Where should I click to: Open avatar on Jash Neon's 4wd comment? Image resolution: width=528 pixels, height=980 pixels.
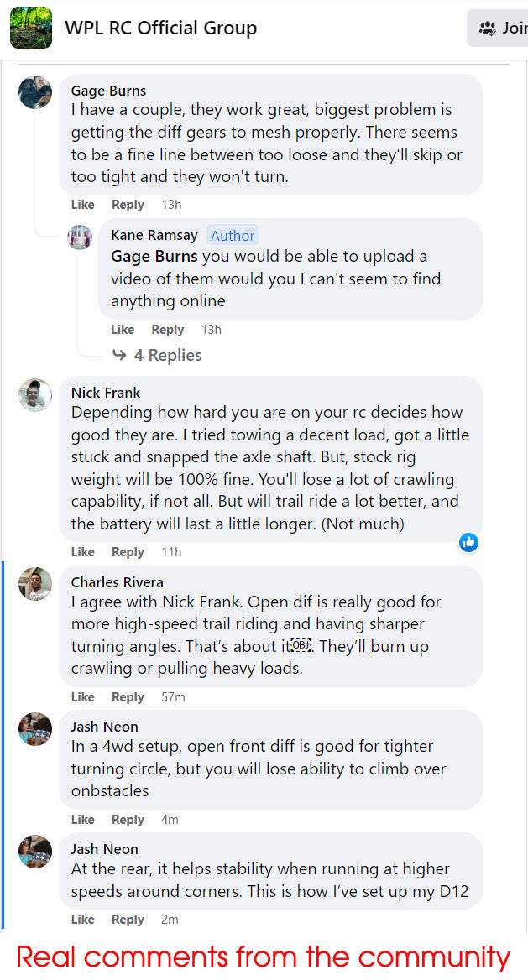pos(35,728)
